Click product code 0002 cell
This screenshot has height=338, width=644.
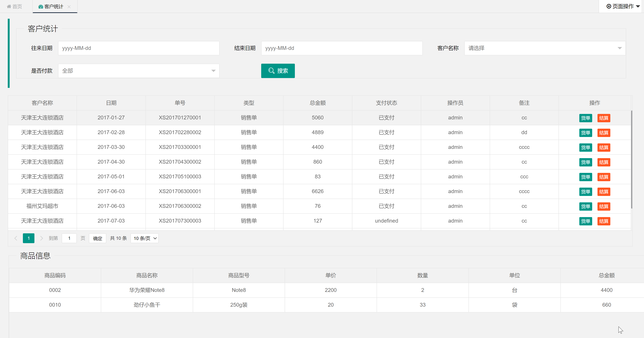tap(55, 290)
